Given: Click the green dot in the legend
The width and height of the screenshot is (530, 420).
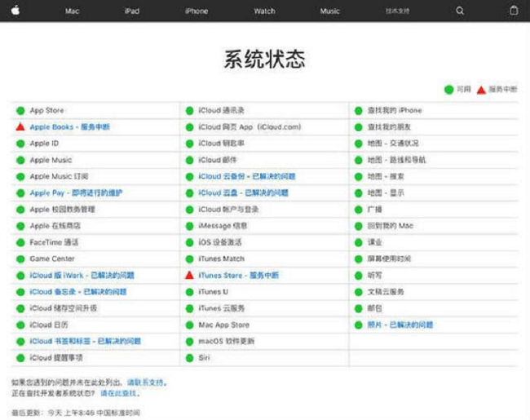Looking at the screenshot, I should (x=448, y=90).
